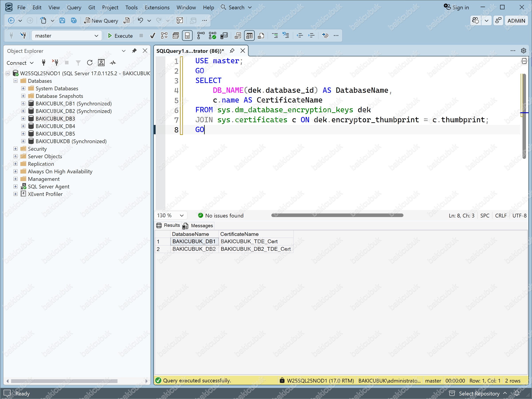The image size is (532, 399).
Task: Click the Cancel Executing Query stop icon
Action: point(141,36)
